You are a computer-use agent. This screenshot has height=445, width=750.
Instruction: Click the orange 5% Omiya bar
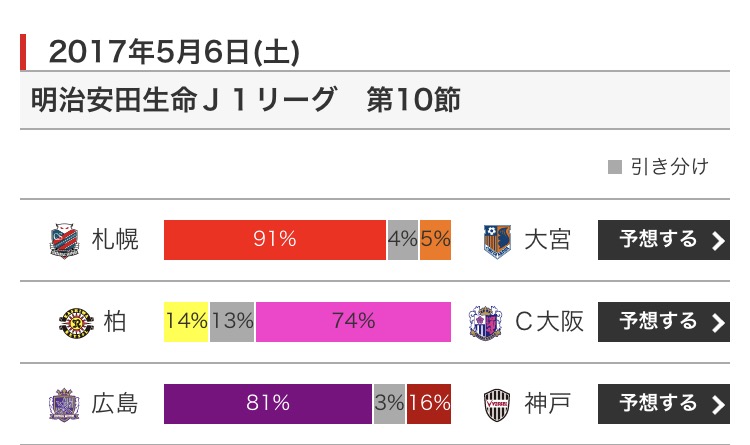click(x=435, y=240)
